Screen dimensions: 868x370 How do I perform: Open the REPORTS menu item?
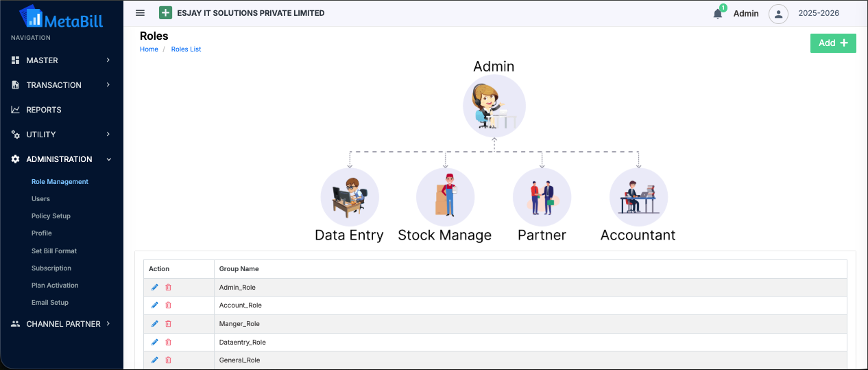(44, 110)
